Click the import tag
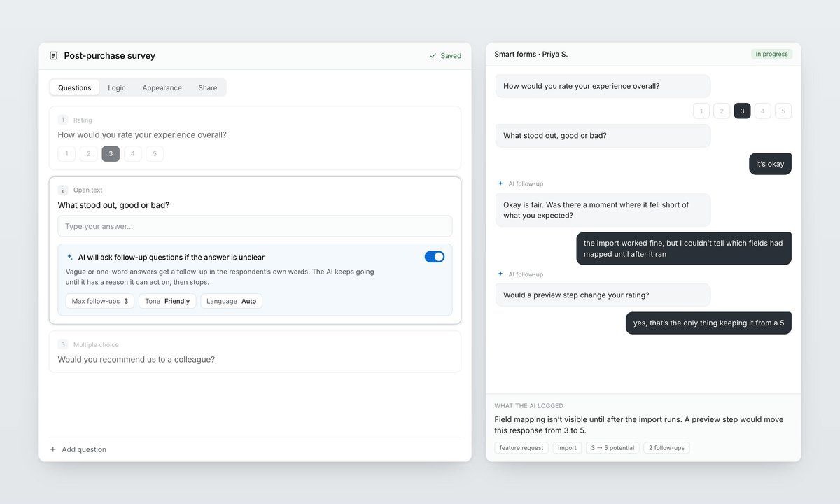840x504 pixels. pyautogui.click(x=567, y=448)
